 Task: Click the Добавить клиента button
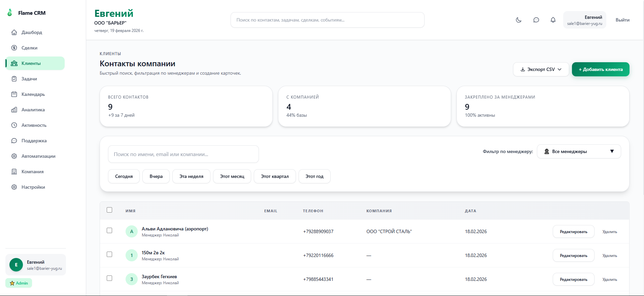pos(600,69)
